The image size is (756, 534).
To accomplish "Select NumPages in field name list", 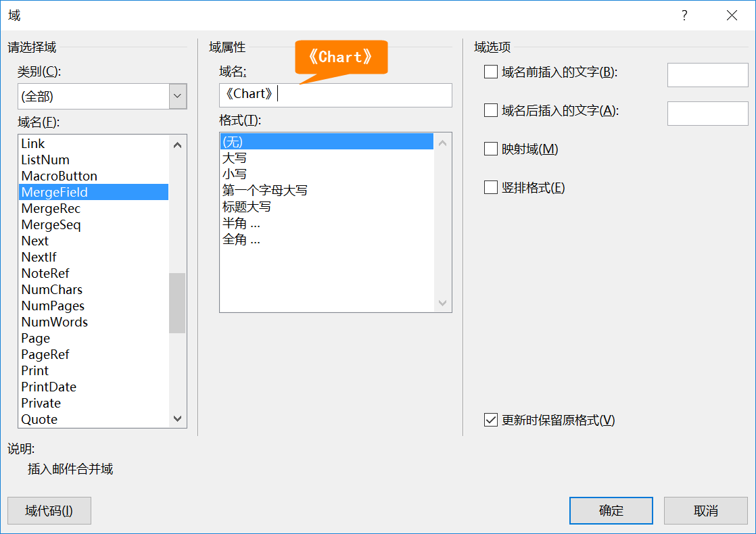I will coord(53,306).
